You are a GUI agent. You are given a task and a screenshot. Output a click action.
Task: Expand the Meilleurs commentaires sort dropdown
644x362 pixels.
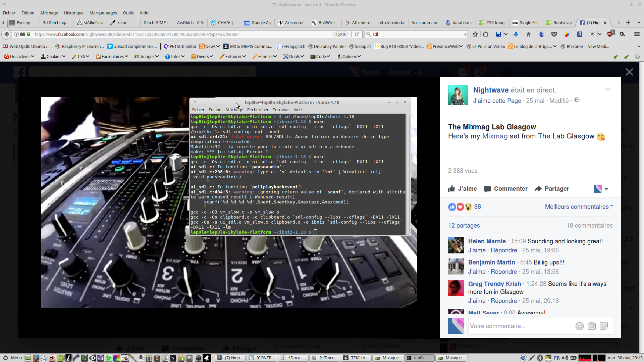(x=579, y=207)
